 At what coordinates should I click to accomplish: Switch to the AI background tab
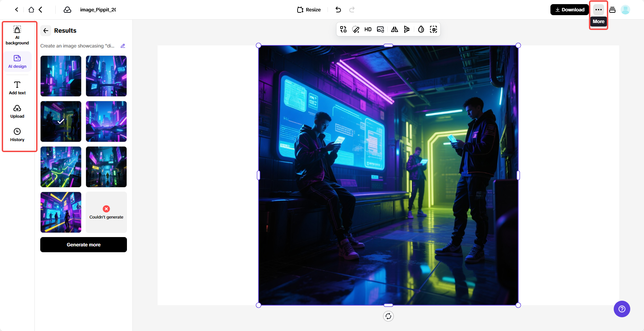(x=17, y=35)
